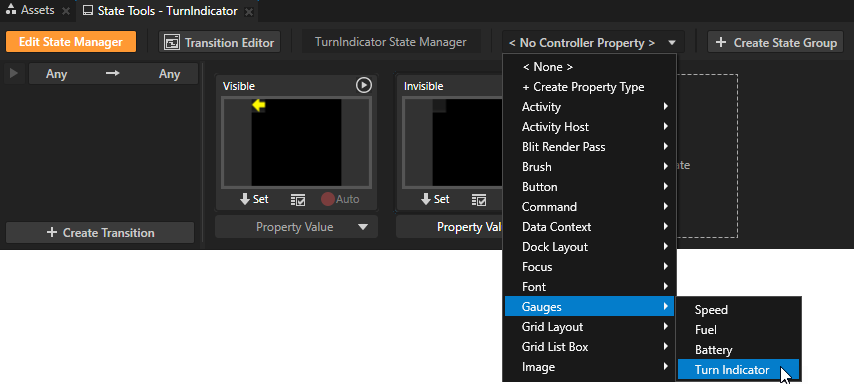The image size is (854, 384).
Task: Click the checklist icon under Visible state
Action: [x=298, y=200]
